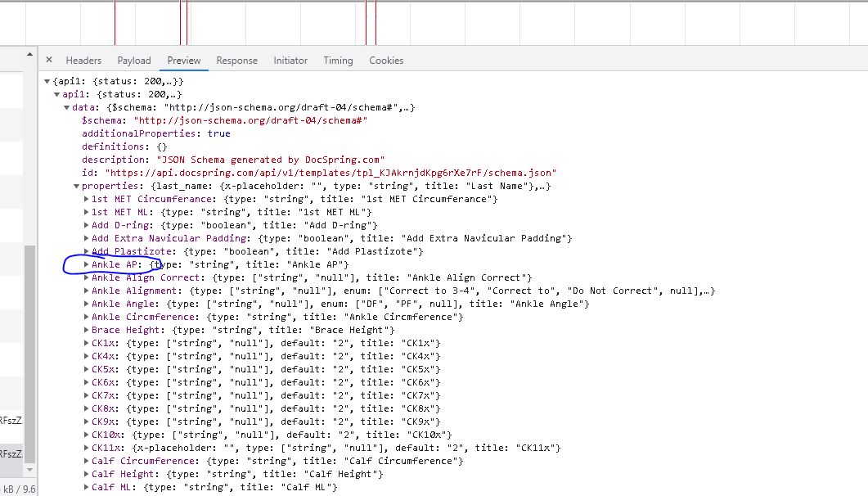The height and width of the screenshot is (496, 868).
Task: Open the Cookies tab
Action: [385, 60]
